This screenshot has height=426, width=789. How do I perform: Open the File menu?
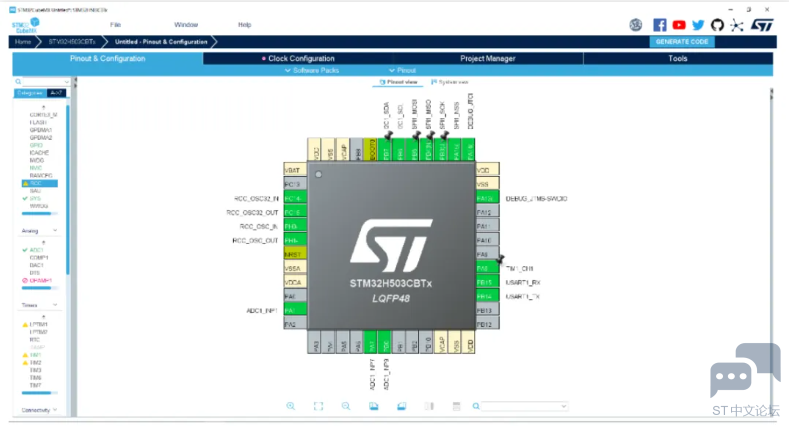(x=115, y=25)
